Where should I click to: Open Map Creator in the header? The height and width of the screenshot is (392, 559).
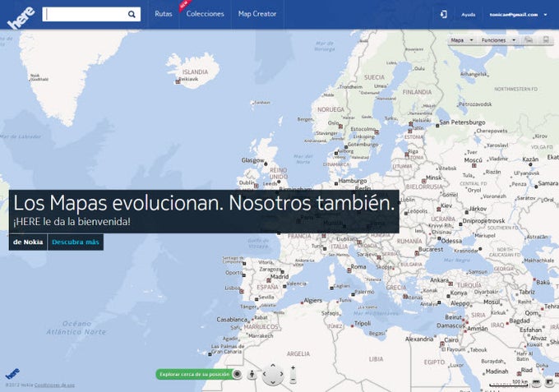pos(257,14)
